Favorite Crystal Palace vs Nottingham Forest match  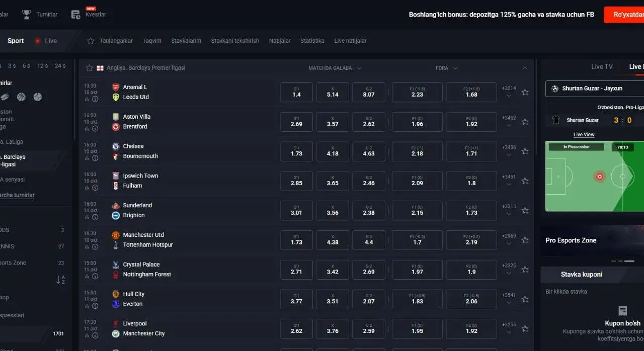coord(525,270)
